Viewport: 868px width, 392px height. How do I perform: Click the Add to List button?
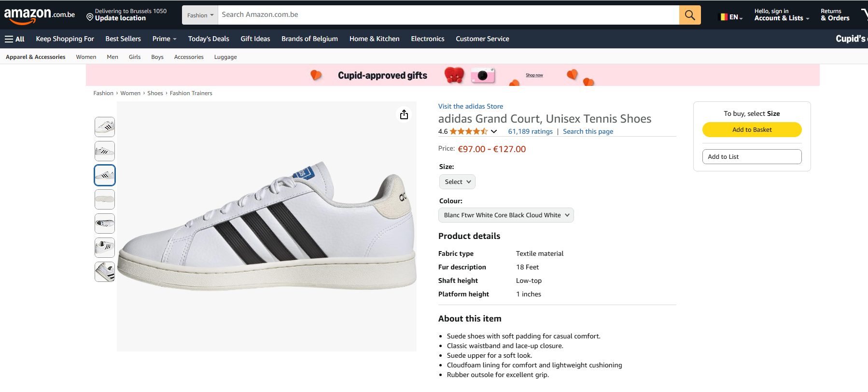[x=752, y=157]
